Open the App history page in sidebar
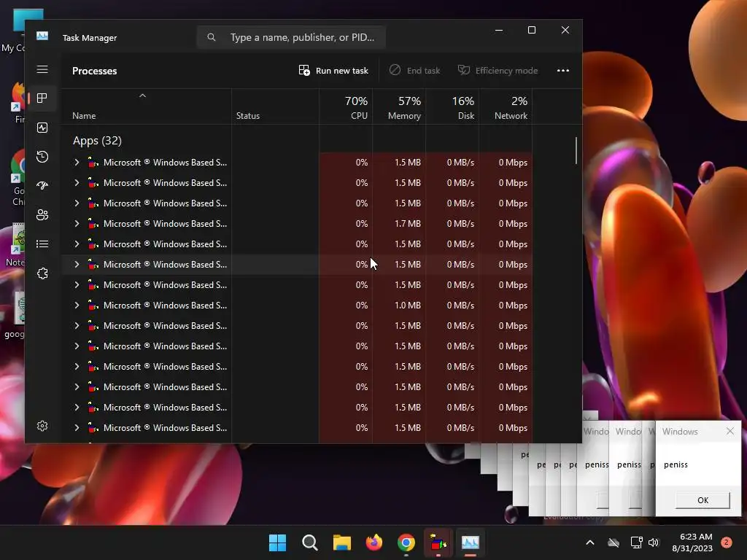 click(42, 157)
